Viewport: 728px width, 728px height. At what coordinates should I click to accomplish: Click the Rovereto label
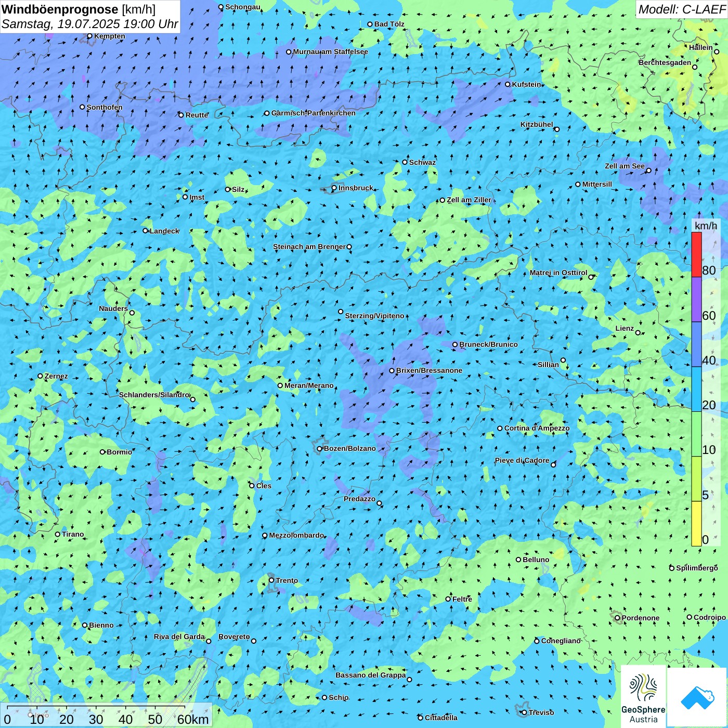pos(234,636)
